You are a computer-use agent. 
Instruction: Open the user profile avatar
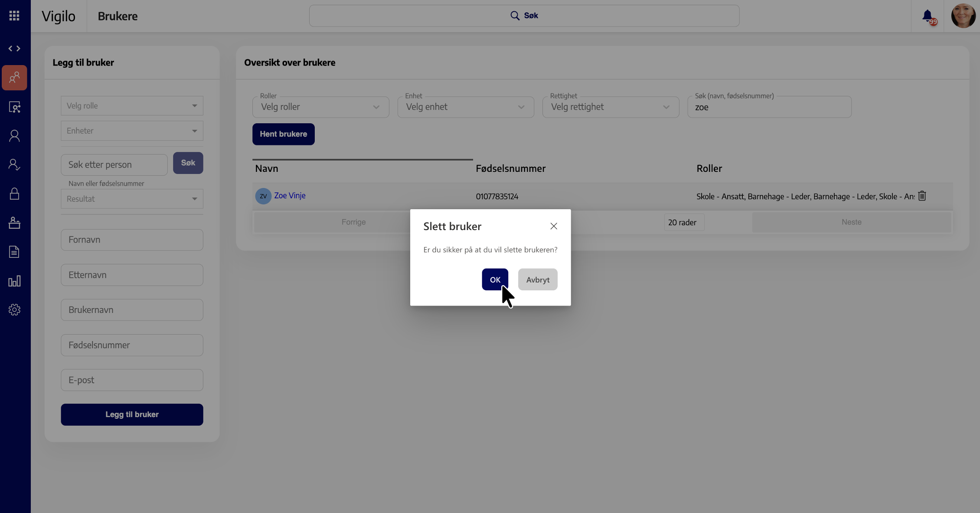pos(963,16)
